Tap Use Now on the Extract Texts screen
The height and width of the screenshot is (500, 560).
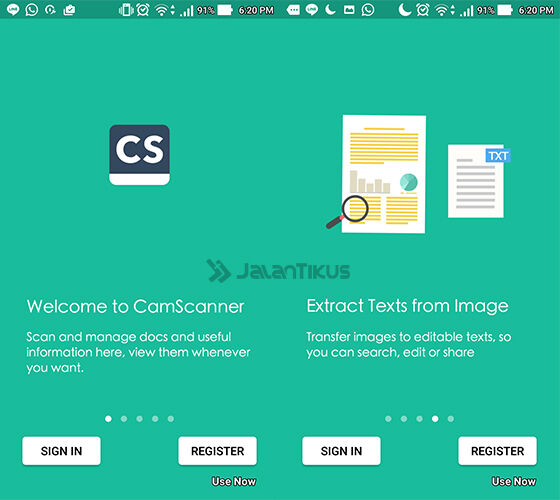pyautogui.click(x=514, y=481)
